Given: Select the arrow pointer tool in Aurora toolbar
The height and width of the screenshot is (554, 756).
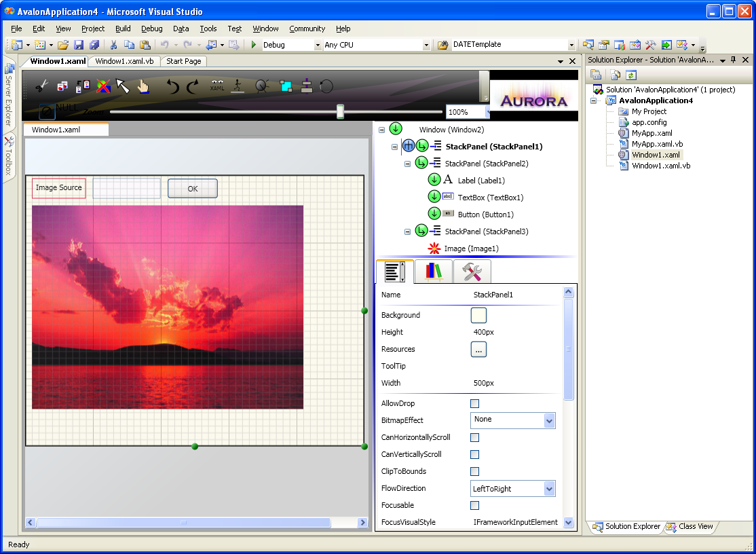Looking at the screenshot, I should tap(122, 86).
